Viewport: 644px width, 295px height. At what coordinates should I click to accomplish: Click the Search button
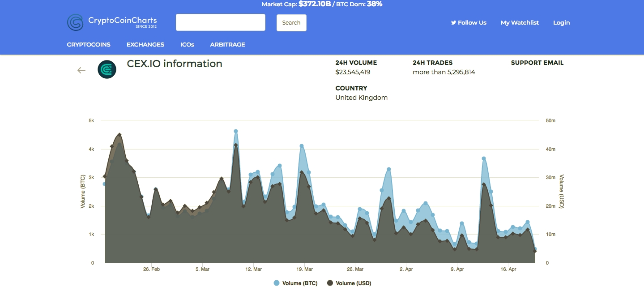click(291, 23)
